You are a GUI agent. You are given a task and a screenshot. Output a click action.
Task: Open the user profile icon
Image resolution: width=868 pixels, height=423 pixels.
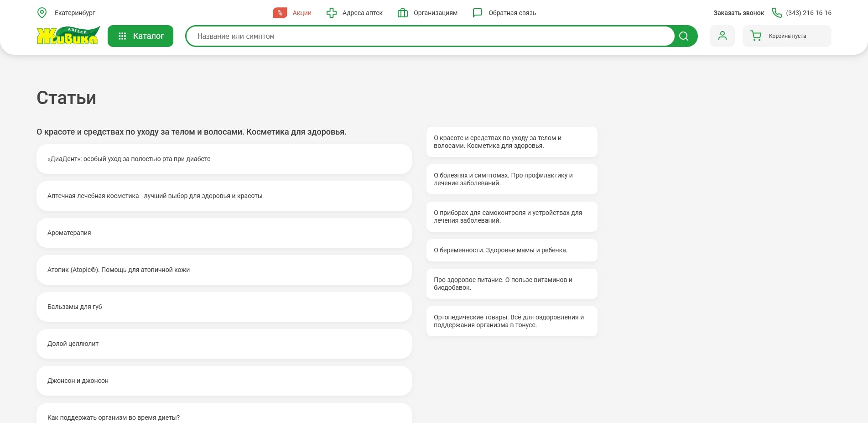coord(722,36)
